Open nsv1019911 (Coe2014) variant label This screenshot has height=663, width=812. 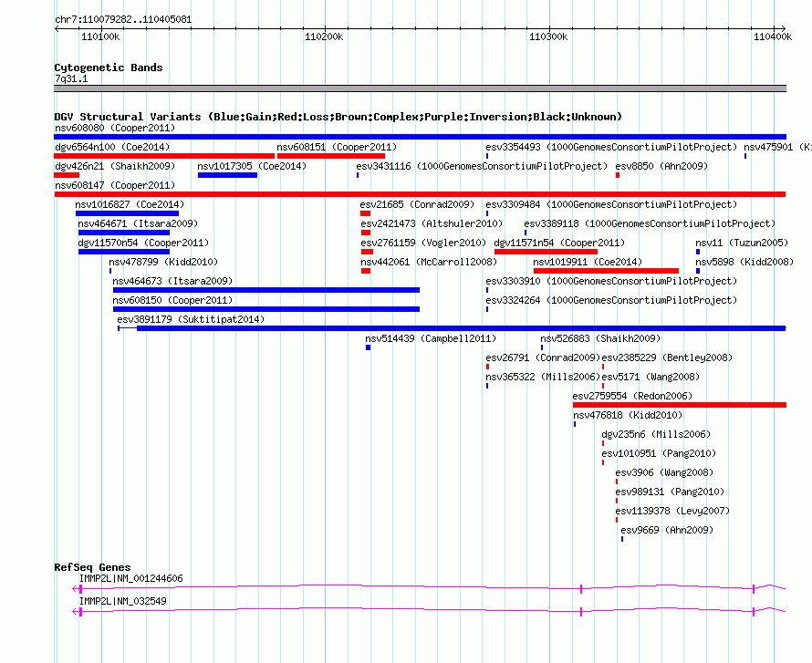click(588, 262)
